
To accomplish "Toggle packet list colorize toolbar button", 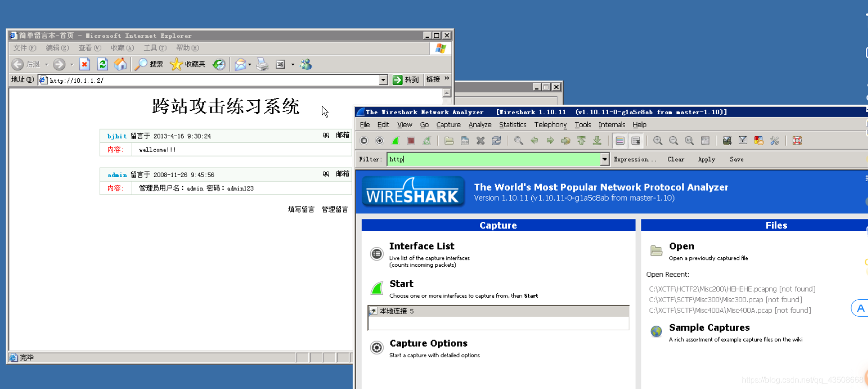I will pos(620,141).
